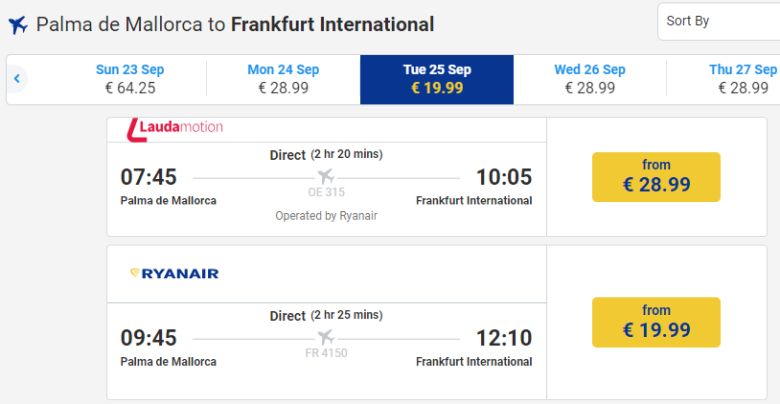Click the Operated by Ryanair note
The height and width of the screenshot is (404, 780).
[326, 216]
